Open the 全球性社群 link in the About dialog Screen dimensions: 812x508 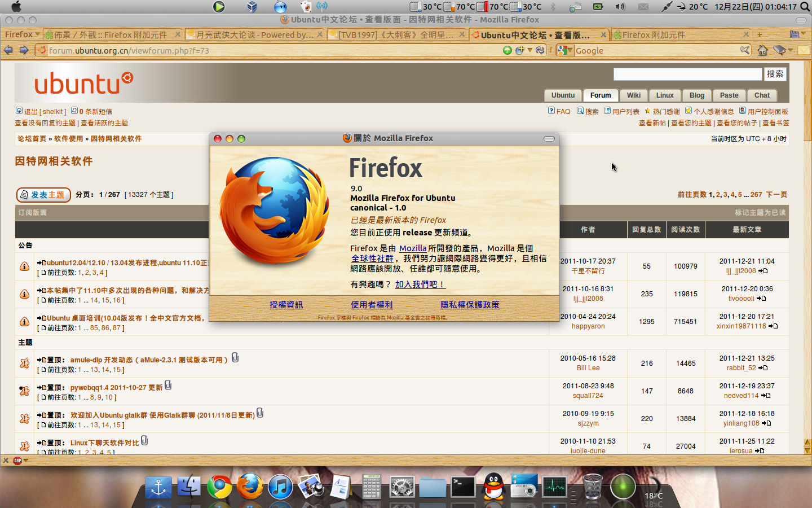(x=372, y=259)
